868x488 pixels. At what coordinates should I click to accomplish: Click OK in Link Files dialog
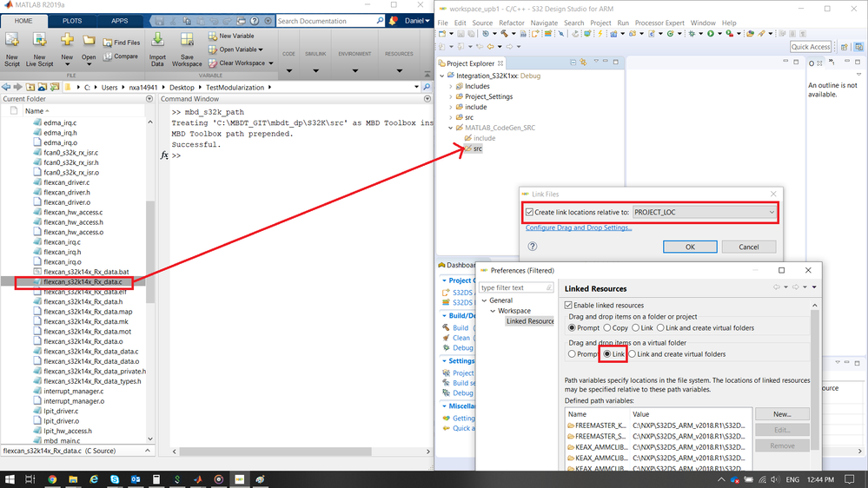coord(690,247)
